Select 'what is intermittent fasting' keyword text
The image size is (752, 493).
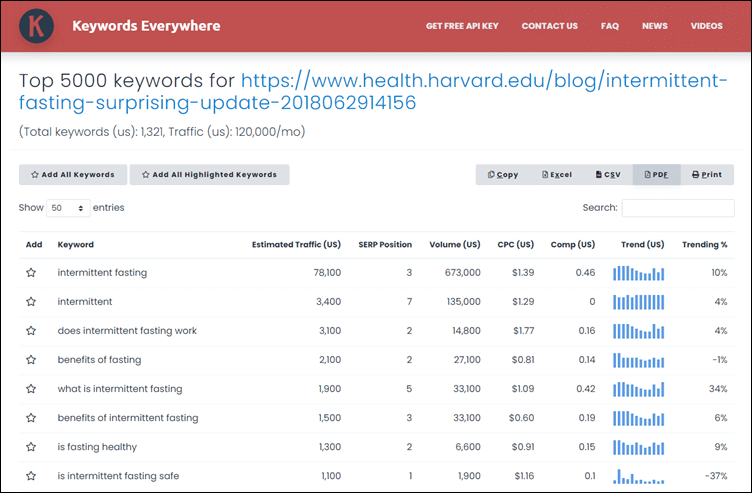pyautogui.click(x=120, y=389)
